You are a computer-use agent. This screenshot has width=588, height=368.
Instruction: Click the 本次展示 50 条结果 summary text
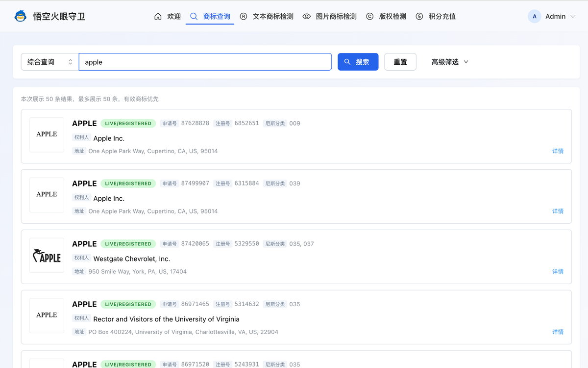[x=90, y=99]
